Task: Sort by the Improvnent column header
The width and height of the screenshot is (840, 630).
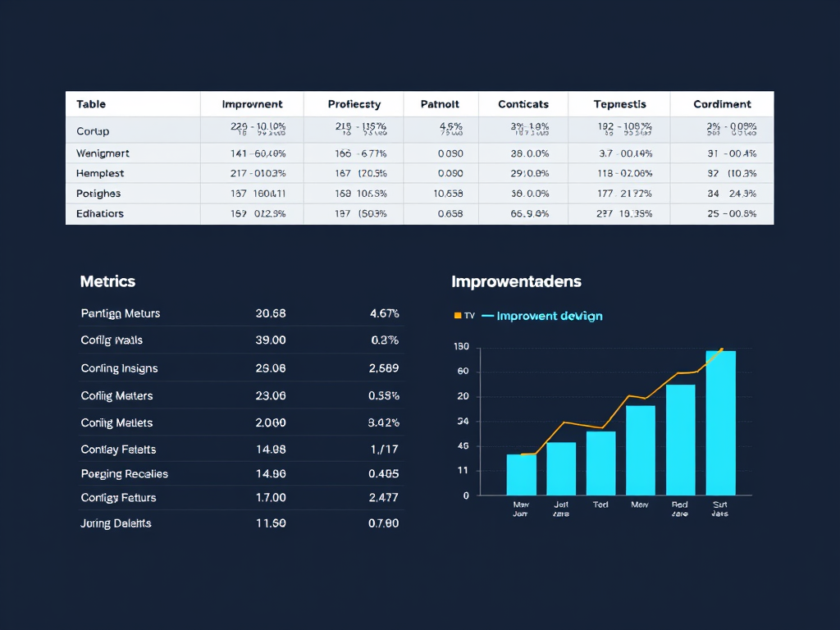Action: [252, 104]
